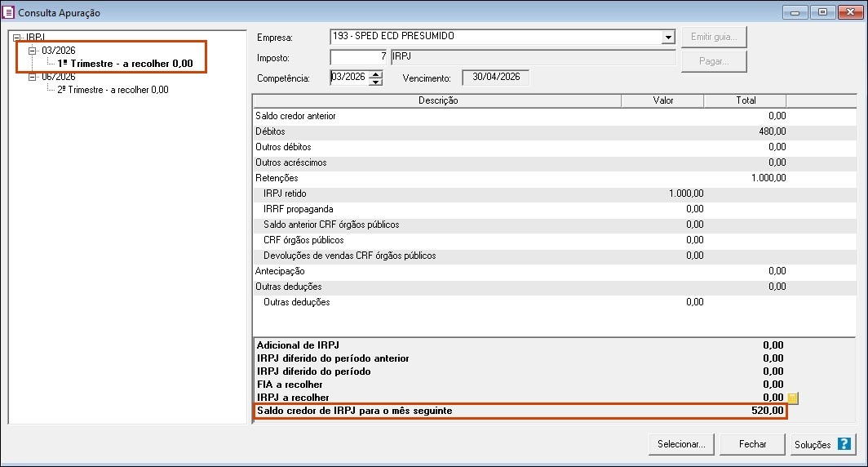This screenshot has width=868, height=467.
Task: Collapse the 06/2026 tree node
Action: (32, 77)
